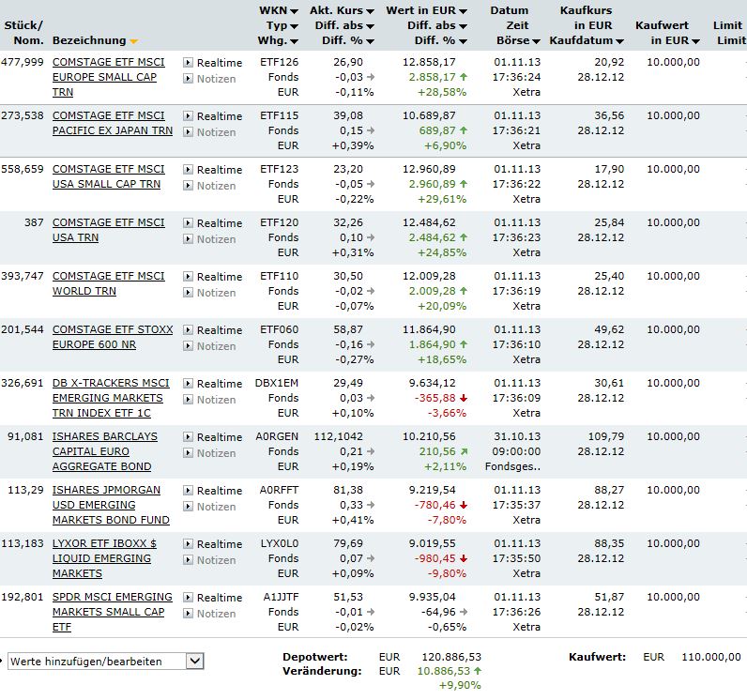This screenshot has height=700, width=747.
Task: Sort by Kaufdatum column arrow
Action: 619,42
